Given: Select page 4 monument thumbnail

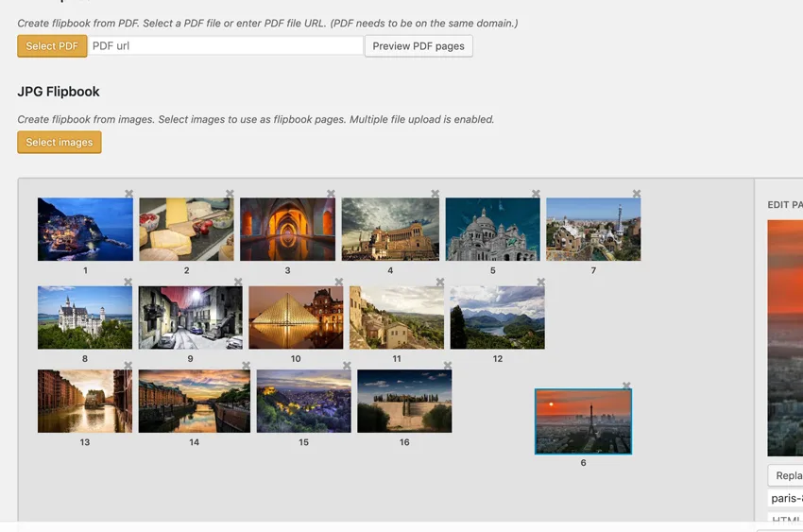Looking at the screenshot, I should pos(390,230).
